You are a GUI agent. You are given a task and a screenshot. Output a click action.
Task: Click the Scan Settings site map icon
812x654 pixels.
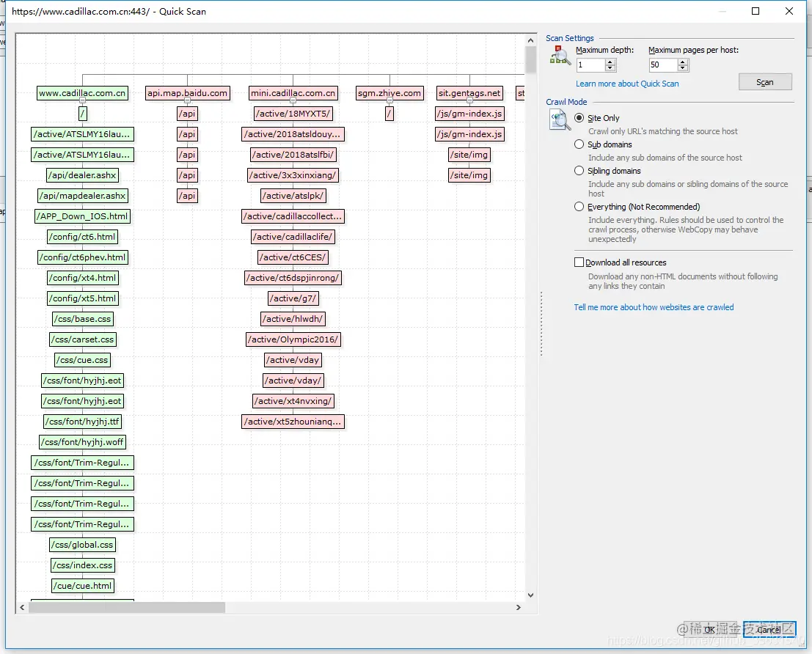(x=560, y=55)
